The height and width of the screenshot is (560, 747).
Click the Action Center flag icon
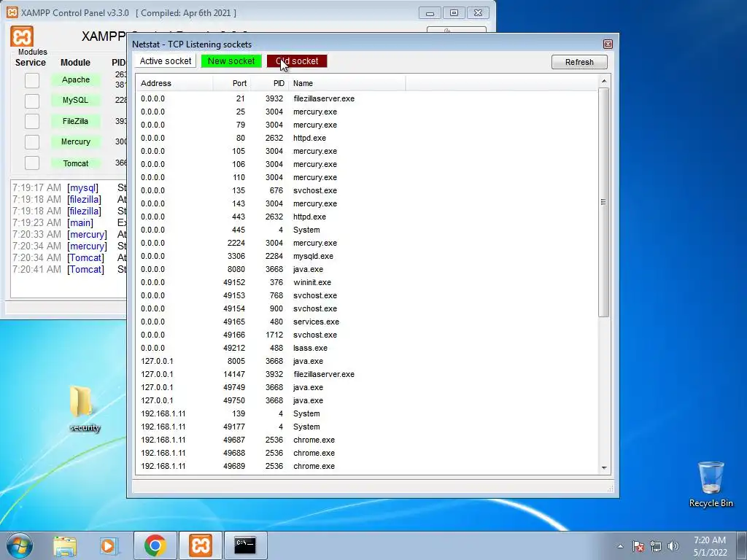(638, 545)
